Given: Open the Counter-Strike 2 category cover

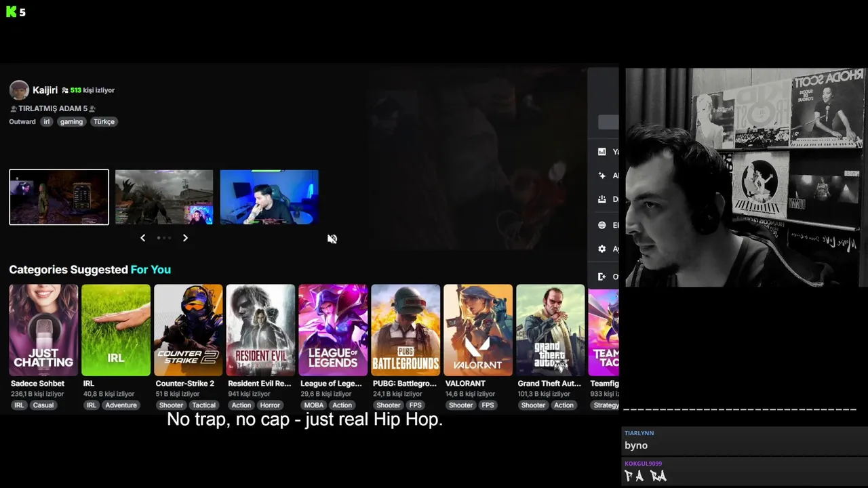Looking at the screenshot, I should coord(189,330).
